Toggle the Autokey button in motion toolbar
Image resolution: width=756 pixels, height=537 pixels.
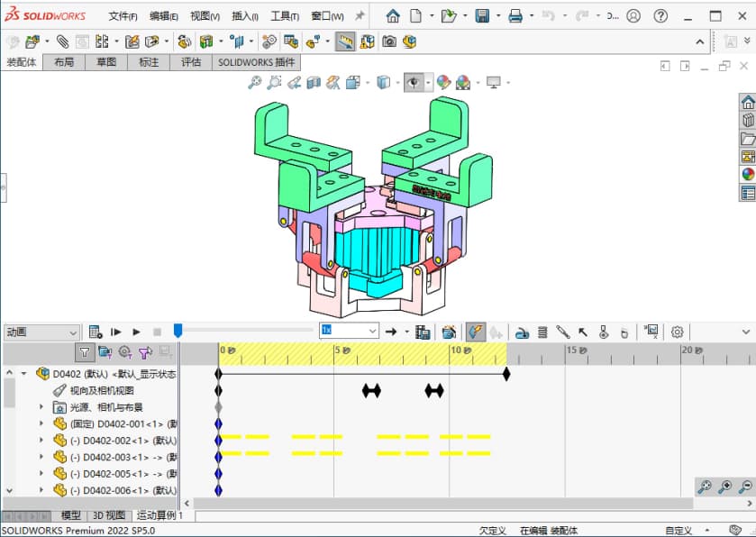point(476,332)
